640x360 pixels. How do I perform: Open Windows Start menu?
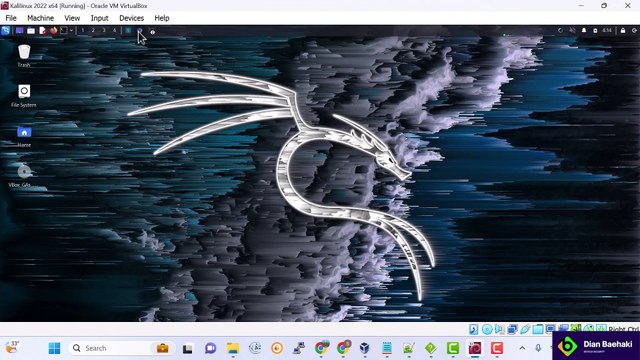[54, 348]
